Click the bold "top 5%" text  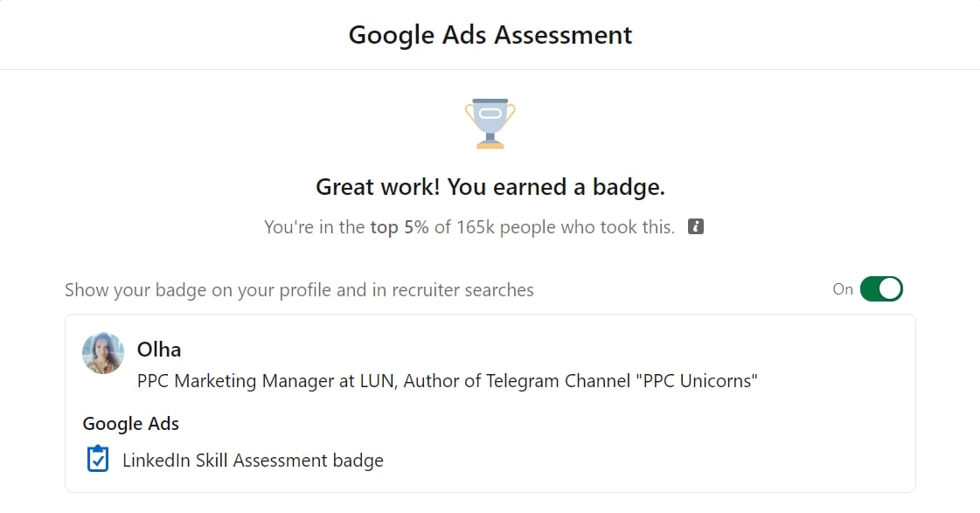pyautogui.click(x=400, y=227)
